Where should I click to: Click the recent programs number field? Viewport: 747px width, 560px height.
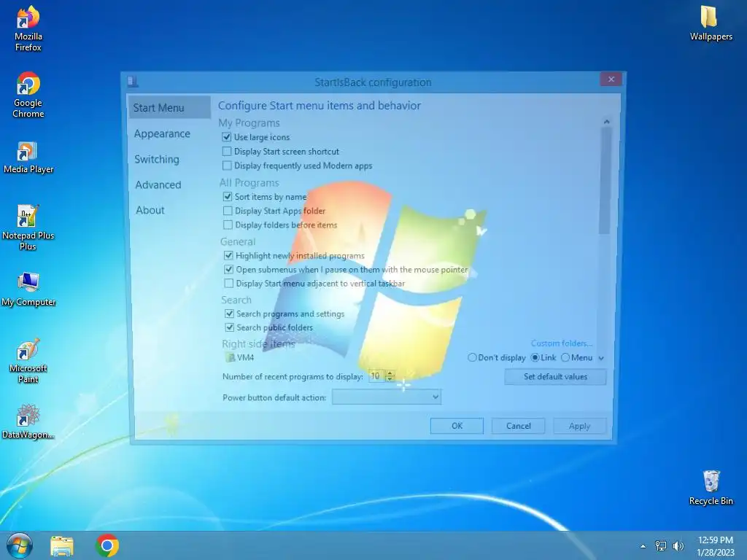click(377, 376)
